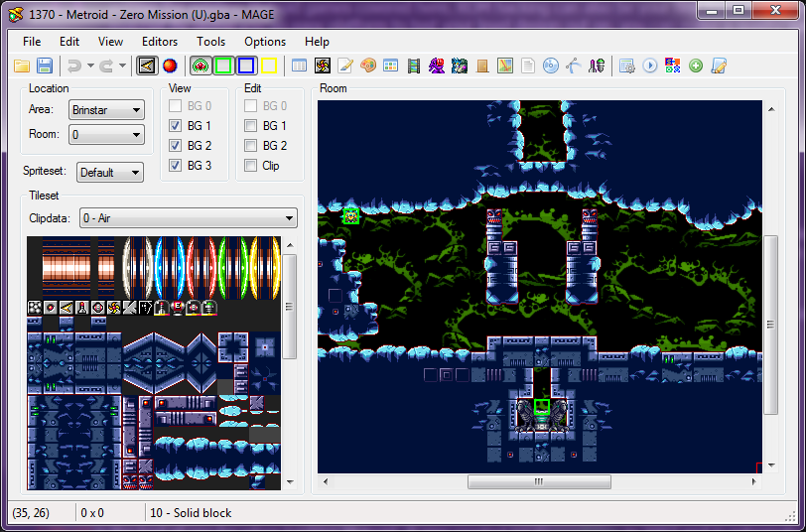This screenshot has width=806, height=532.
Task: Click the green plus add icon
Action: tap(696, 66)
